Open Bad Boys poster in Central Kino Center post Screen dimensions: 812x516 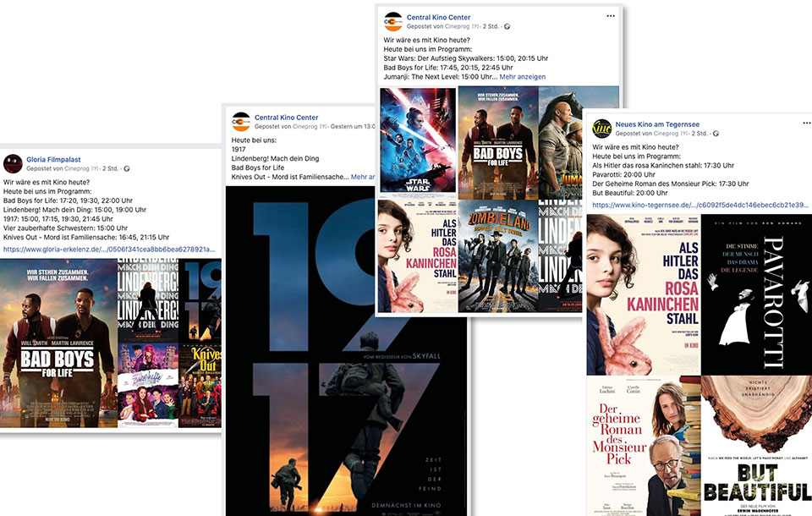498,143
